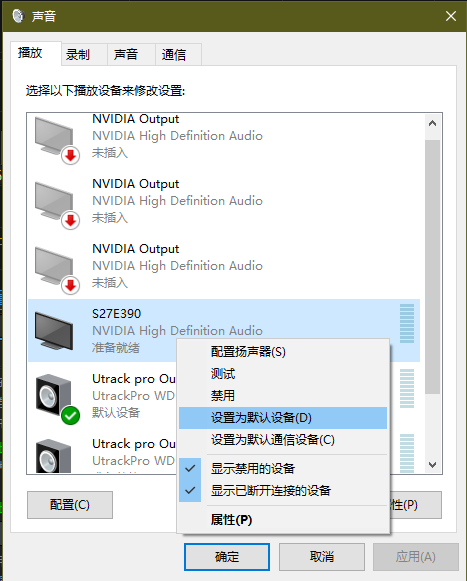The width and height of the screenshot is (467, 581).
Task: Click the scroll-down arrow of device list
Action: (432, 464)
